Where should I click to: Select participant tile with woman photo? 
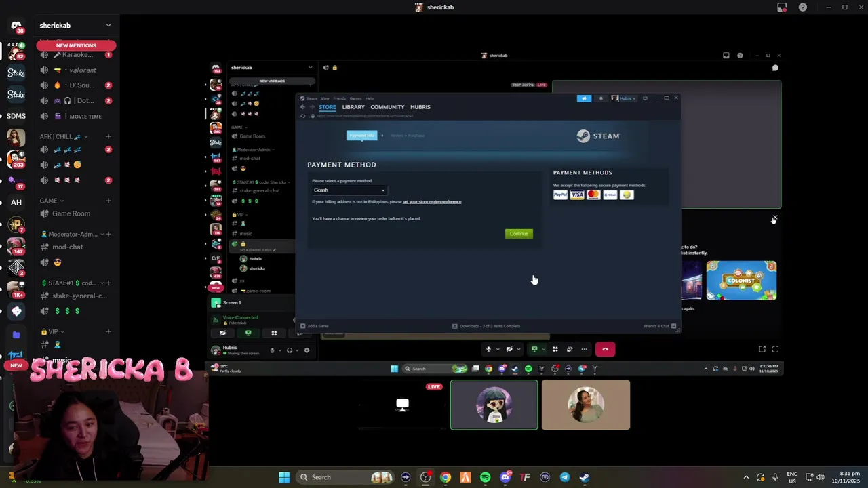[x=586, y=405]
